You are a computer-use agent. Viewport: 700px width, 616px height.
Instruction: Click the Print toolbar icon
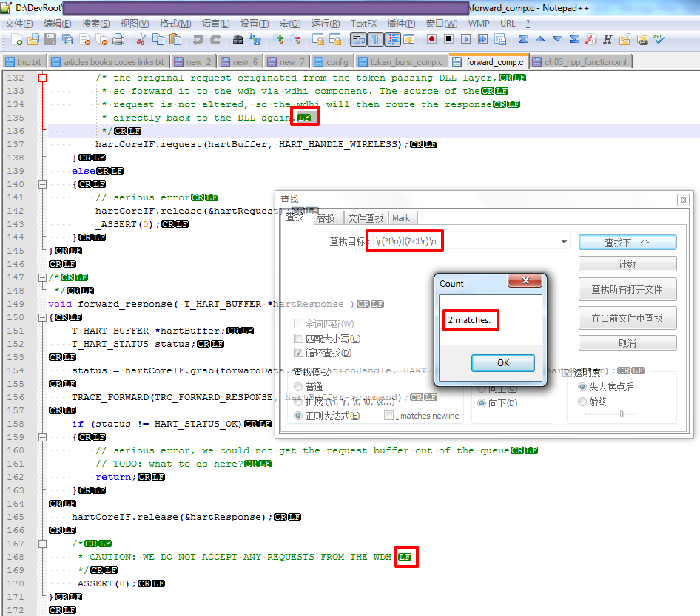pyautogui.click(x=118, y=40)
